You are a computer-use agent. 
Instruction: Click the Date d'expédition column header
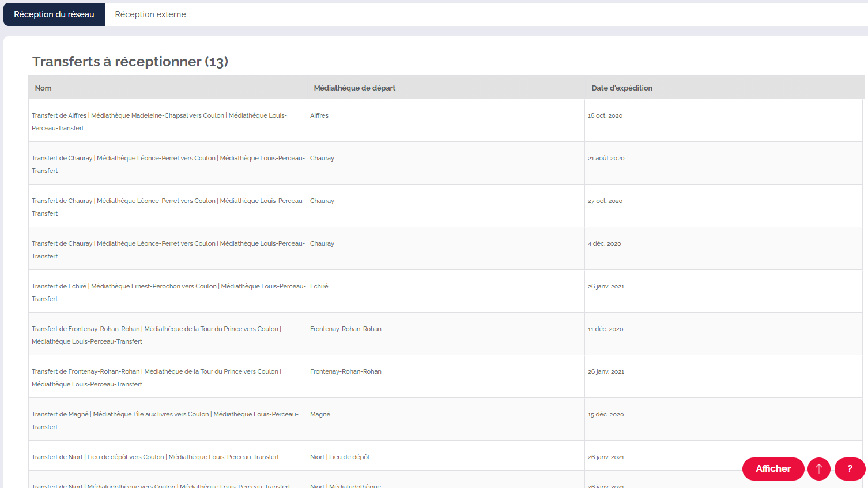[622, 88]
